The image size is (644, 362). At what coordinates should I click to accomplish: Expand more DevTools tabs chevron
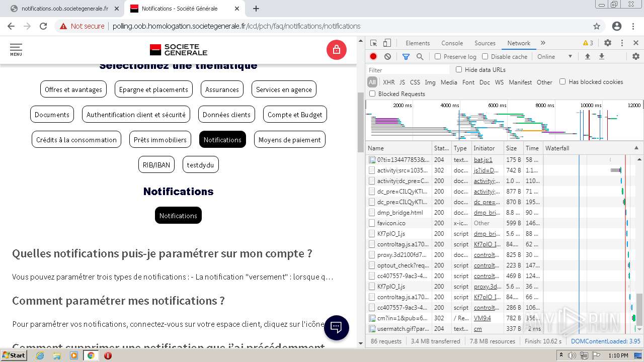tap(543, 43)
